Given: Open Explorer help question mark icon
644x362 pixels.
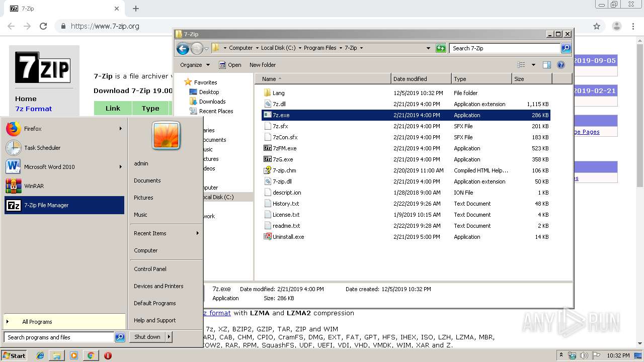Looking at the screenshot, I should point(561,65).
